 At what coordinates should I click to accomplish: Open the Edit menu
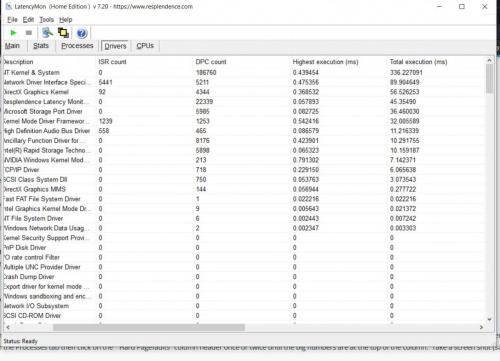28,20
